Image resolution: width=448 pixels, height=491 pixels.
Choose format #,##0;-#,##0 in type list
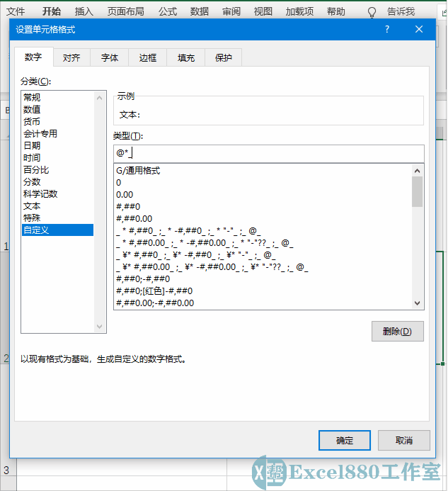[263, 278]
